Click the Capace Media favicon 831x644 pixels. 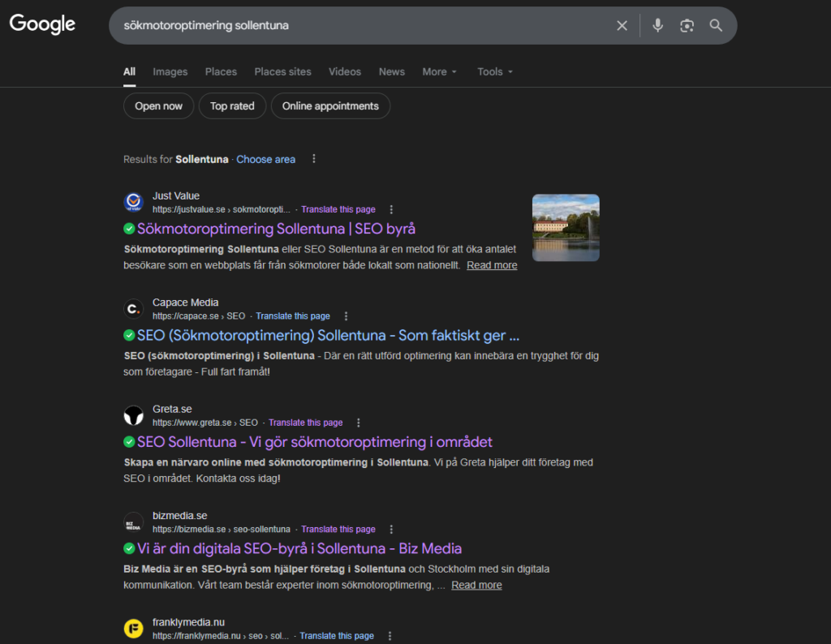133,309
